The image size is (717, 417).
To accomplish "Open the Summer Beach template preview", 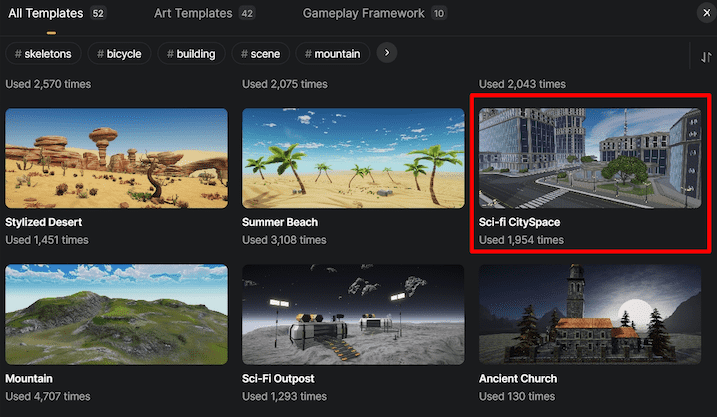I will click(353, 158).
